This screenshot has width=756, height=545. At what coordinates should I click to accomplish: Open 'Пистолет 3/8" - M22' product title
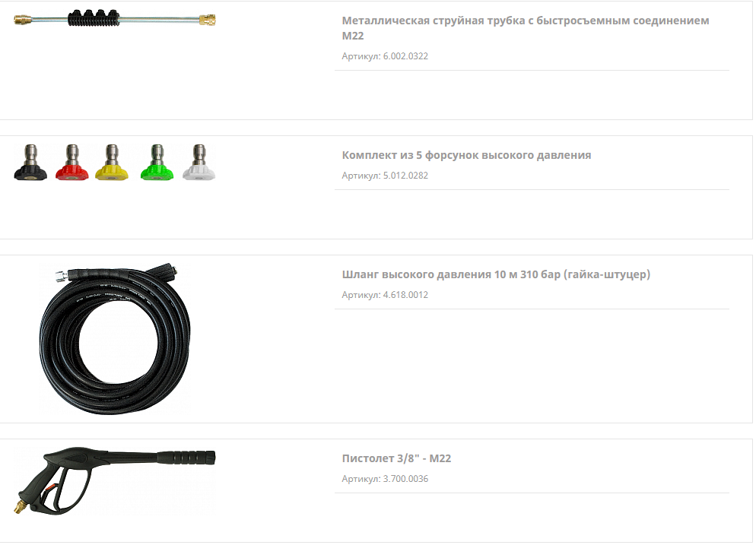[396, 458]
